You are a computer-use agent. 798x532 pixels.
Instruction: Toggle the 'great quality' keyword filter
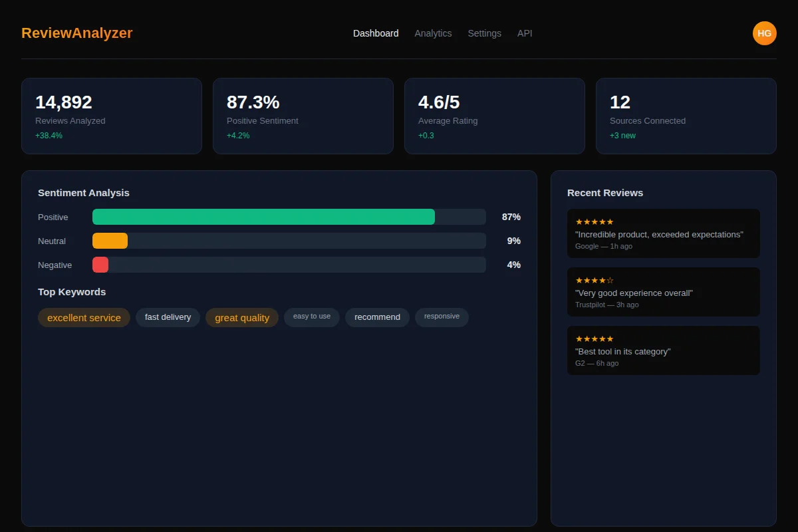pyautogui.click(x=242, y=317)
